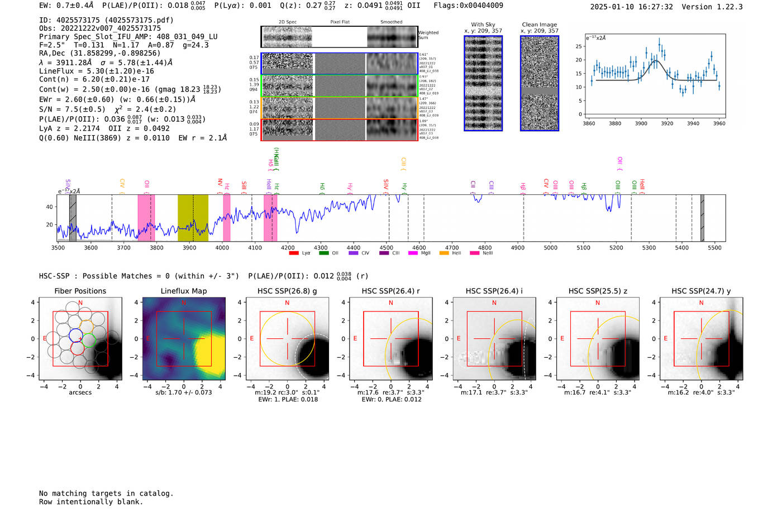This screenshot has width=782, height=532.
Task: Select the orange-bordered 2D spectrum row
Action: click(340, 108)
